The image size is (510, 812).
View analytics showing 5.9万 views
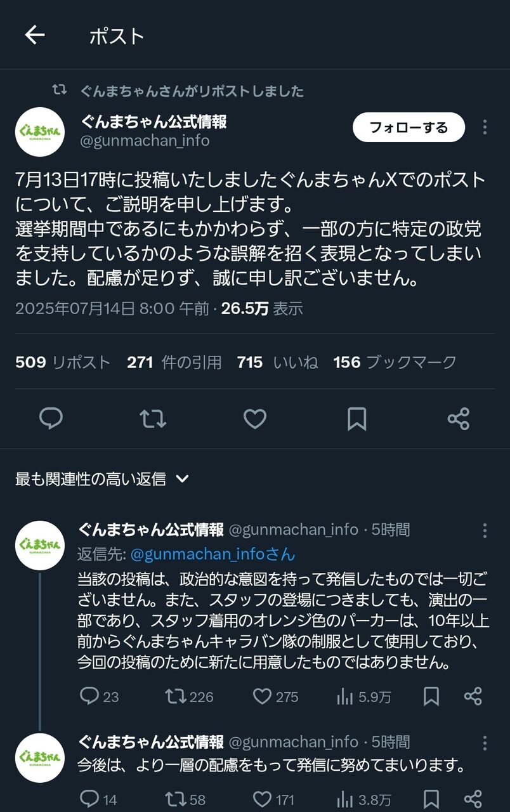[x=363, y=697]
